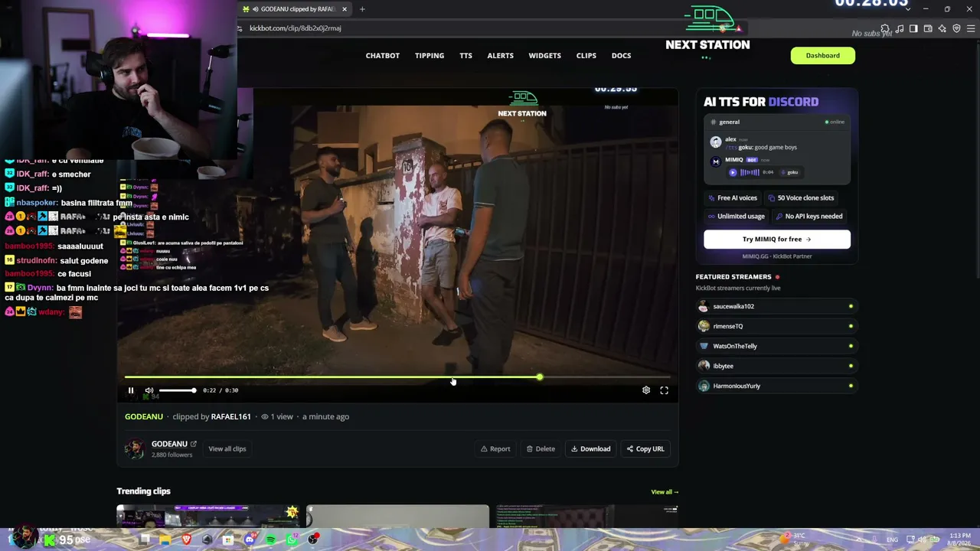Open third trending clip thumbnail

586,517
